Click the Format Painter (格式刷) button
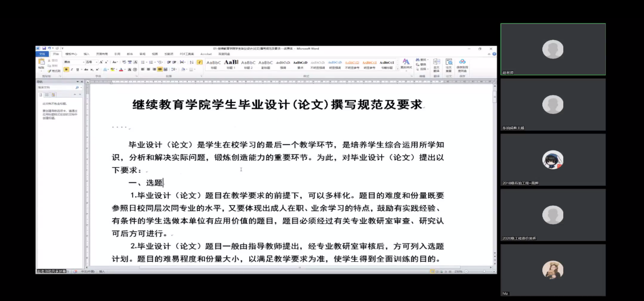The width and height of the screenshot is (644, 301). point(54,71)
